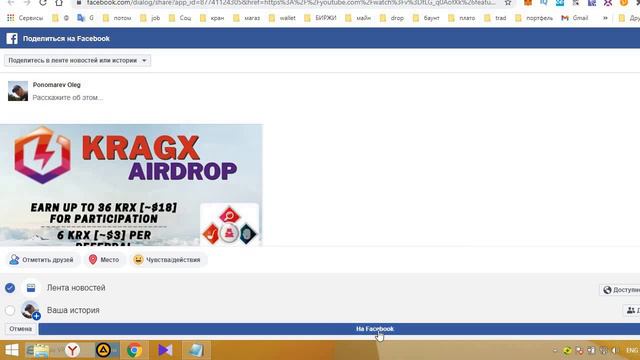Open the 'баунт' bookmark folder
The width and height of the screenshot is (640, 360).
coord(426,18)
